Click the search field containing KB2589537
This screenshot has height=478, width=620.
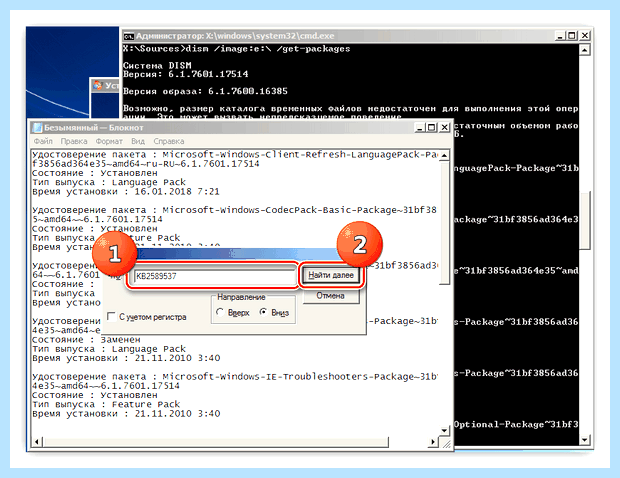214,276
